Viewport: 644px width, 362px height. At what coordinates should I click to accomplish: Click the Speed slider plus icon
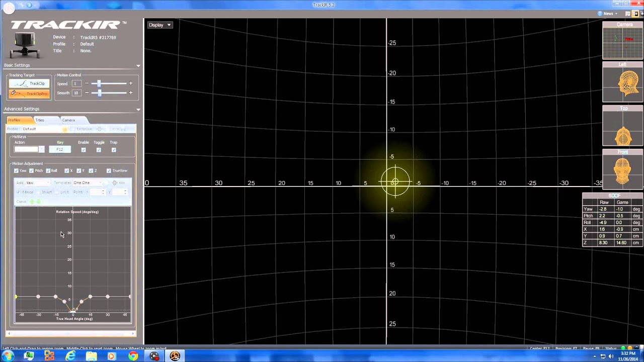pos(131,83)
